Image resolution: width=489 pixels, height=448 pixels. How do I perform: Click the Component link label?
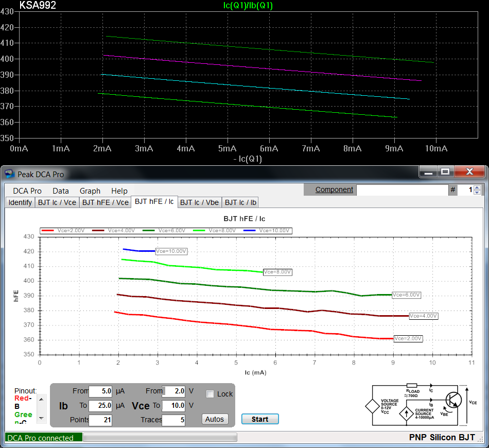(334, 189)
